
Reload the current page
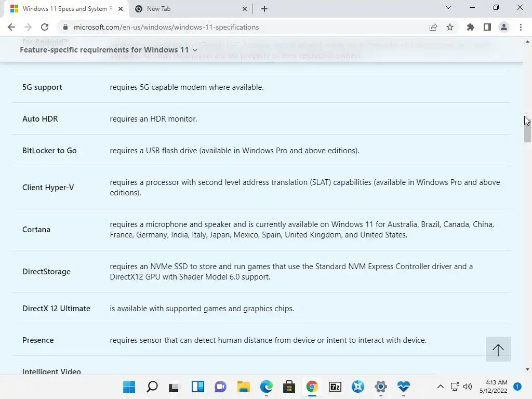45,27
